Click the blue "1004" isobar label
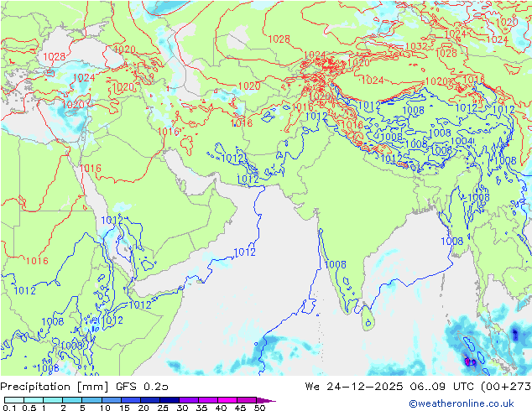This screenshot has height=411, width=532. click(462, 141)
